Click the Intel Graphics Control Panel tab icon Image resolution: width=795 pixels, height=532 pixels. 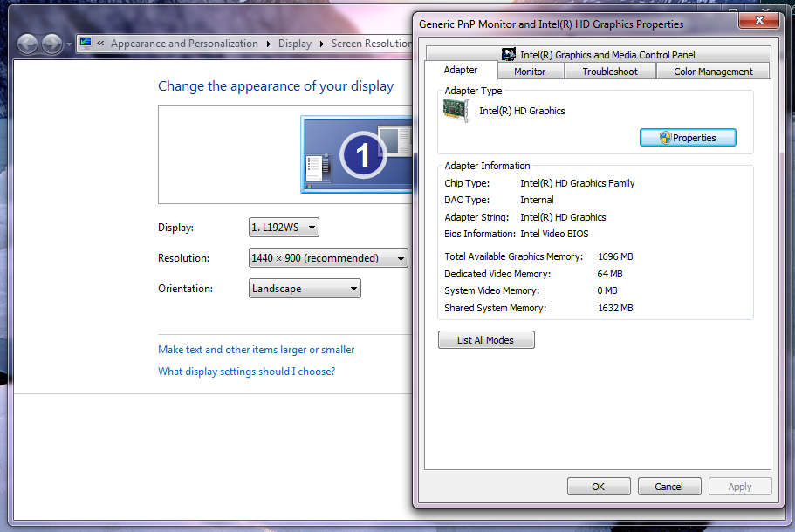click(509, 54)
